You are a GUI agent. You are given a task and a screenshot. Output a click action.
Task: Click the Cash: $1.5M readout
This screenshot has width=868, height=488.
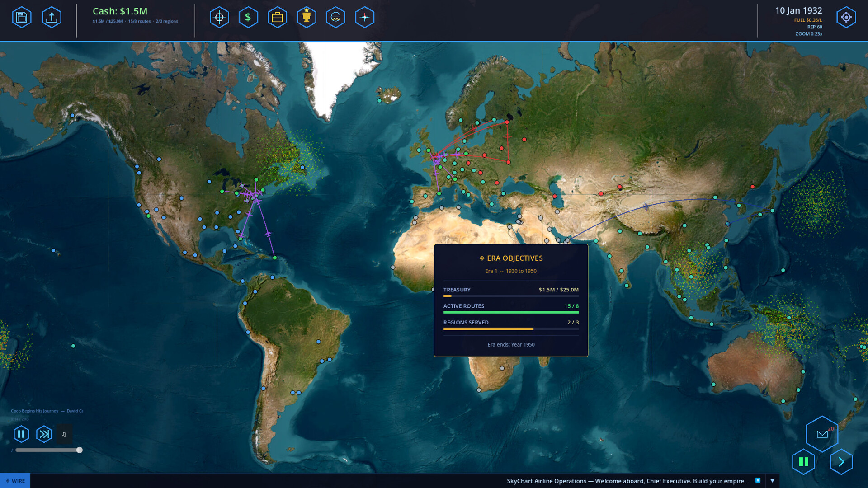[x=120, y=11]
